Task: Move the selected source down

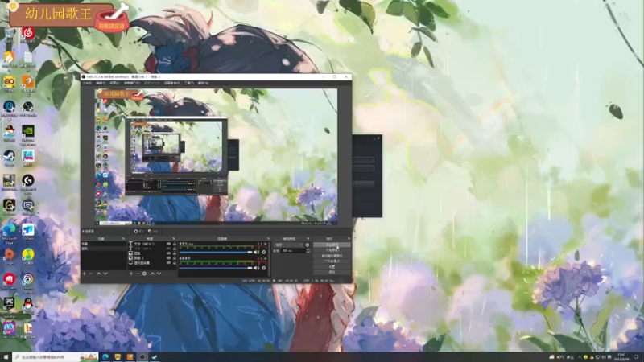Action: (x=159, y=274)
